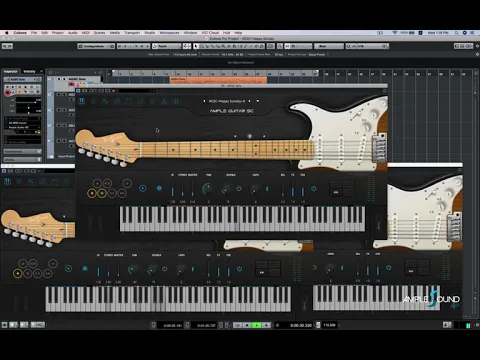Open the MIDI menu
Image resolution: width=480 pixels, height=360 pixels.
tap(86, 33)
